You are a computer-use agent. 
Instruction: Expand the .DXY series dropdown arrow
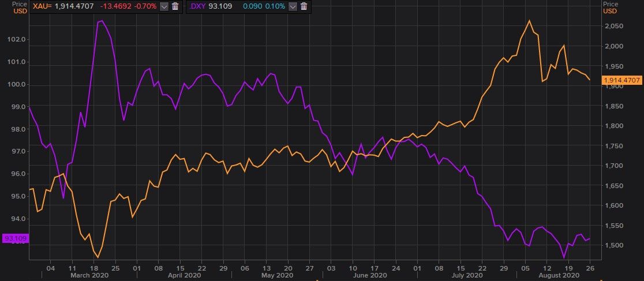(293, 6)
